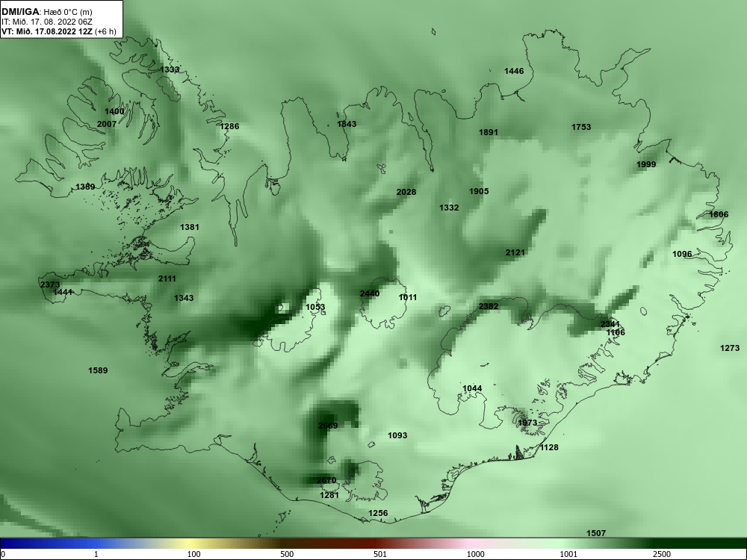Click the map value 1999
This screenshot has height=560, width=747.
tap(646, 164)
